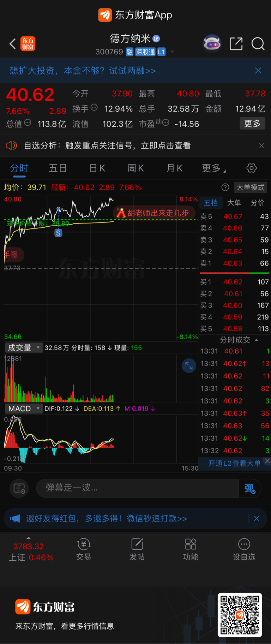This screenshot has width=271, height=644.
Task: Tap the speaker icon in 自选分析
Action: click(x=12, y=145)
